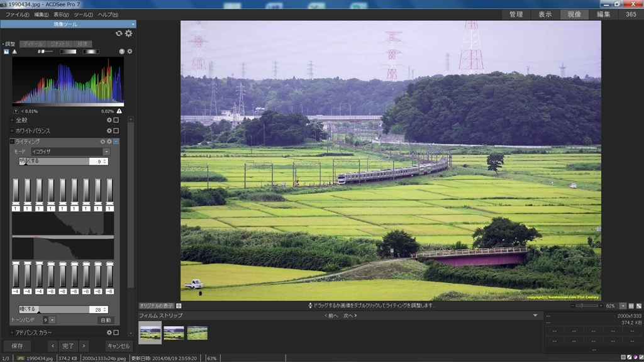Enable the ホワイトバランス group checkbox

click(x=116, y=131)
